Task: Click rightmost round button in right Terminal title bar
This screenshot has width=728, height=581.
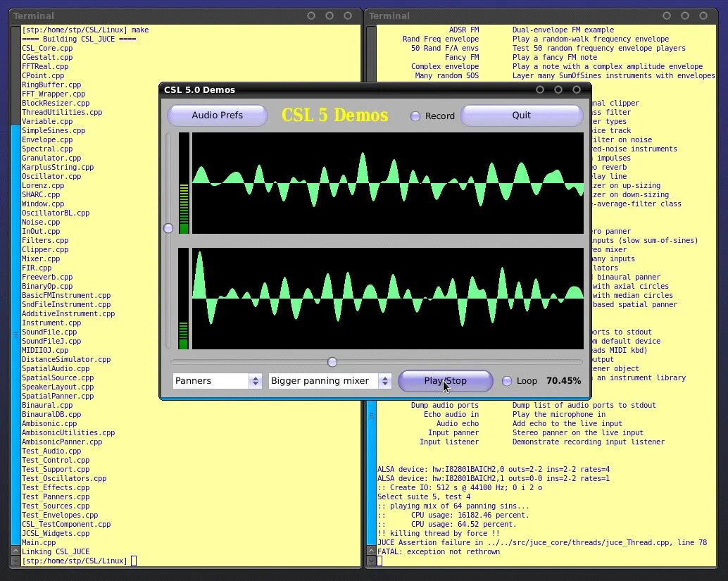Action: point(703,15)
